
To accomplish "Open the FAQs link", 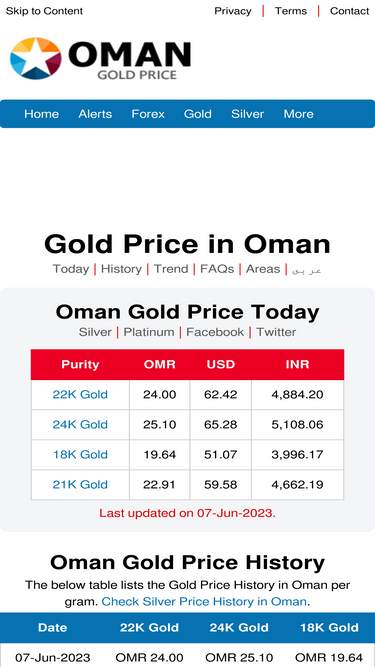I will [x=217, y=269].
